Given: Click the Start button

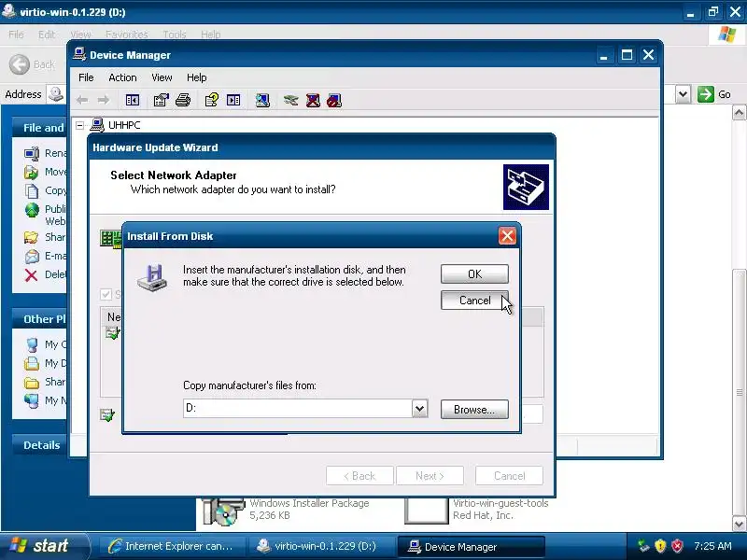Looking at the screenshot, I should pyautogui.click(x=44, y=546).
